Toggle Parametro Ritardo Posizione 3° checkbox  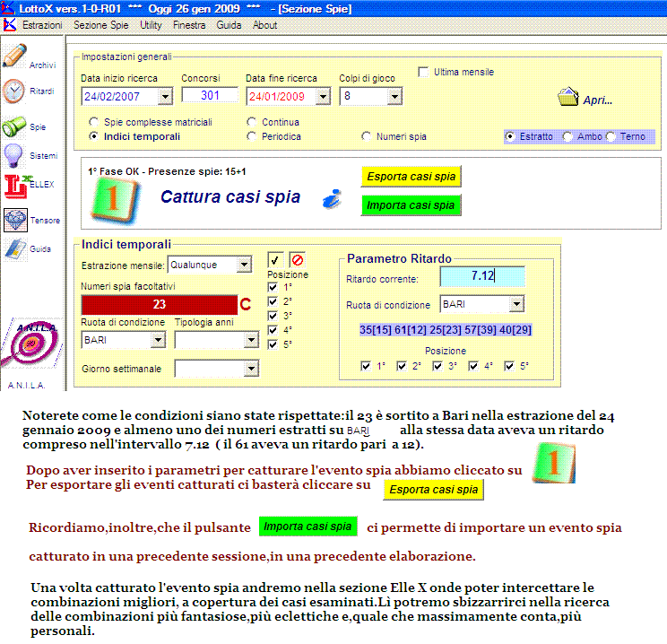click(437, 366)
